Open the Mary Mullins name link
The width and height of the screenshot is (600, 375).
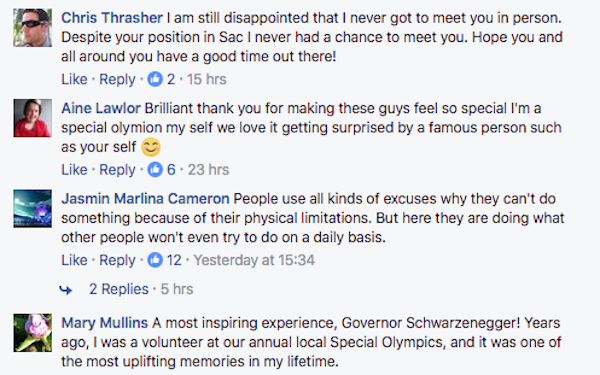(104, 323)
